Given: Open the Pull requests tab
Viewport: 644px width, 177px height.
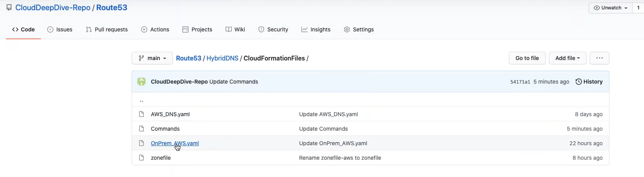Looking at the screenshot, I should [x=106, y=29].
